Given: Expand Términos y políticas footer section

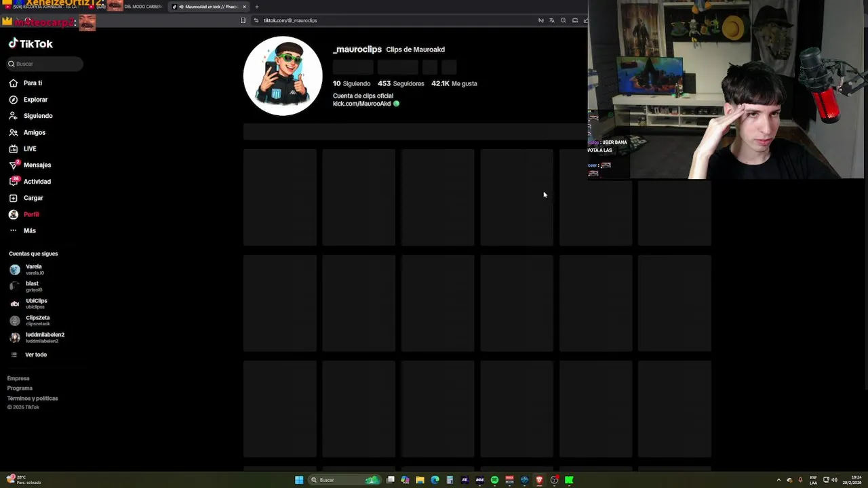Looking at the screenshot, I should pos(33,399).
